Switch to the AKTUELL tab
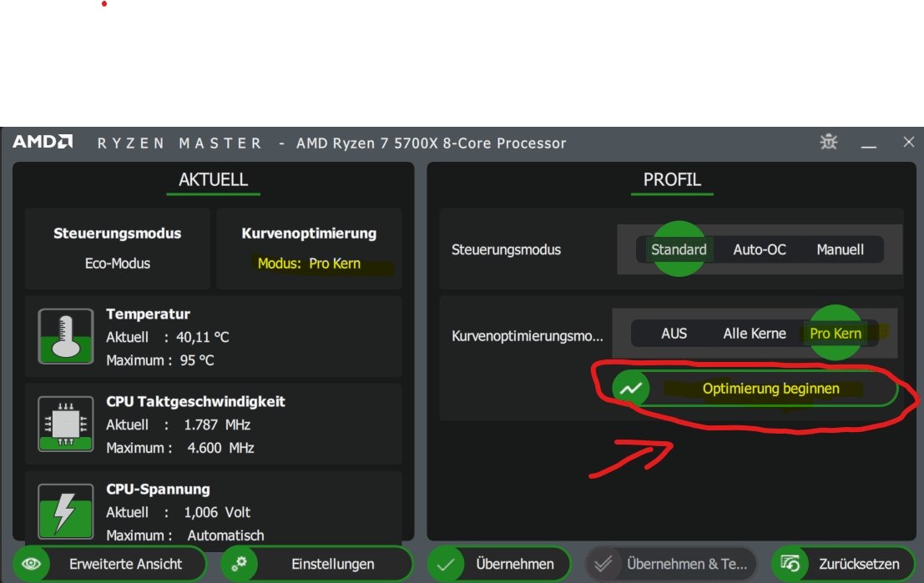Screen dimensions: 924x583 click(x=214, y=179)
